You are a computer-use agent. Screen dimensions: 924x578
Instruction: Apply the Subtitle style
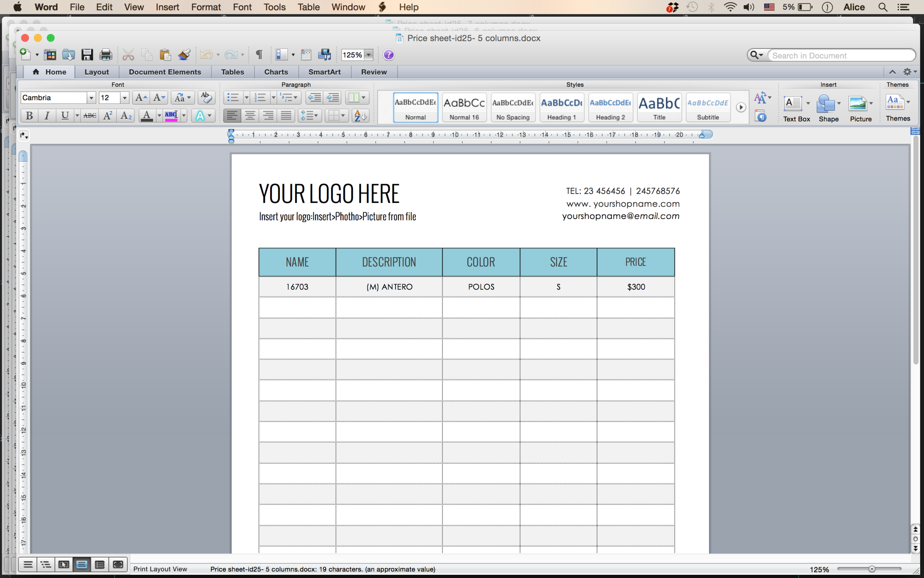(x=708, y=107)
